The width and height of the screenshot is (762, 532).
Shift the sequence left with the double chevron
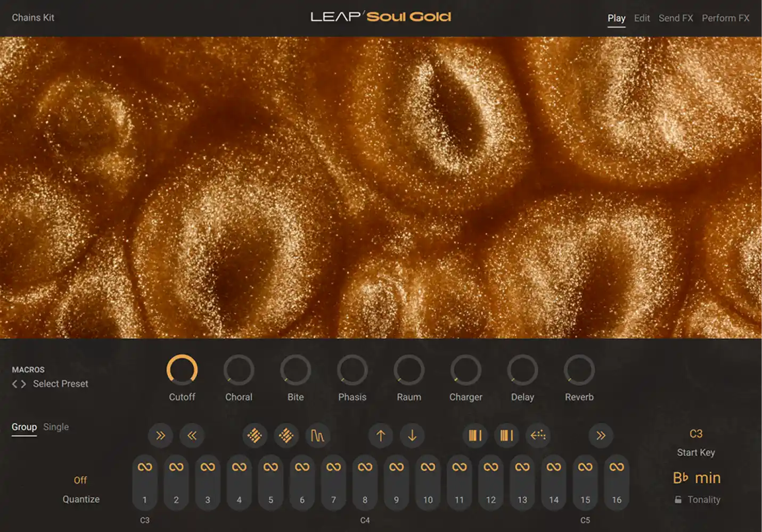click(x=192, y=435)
